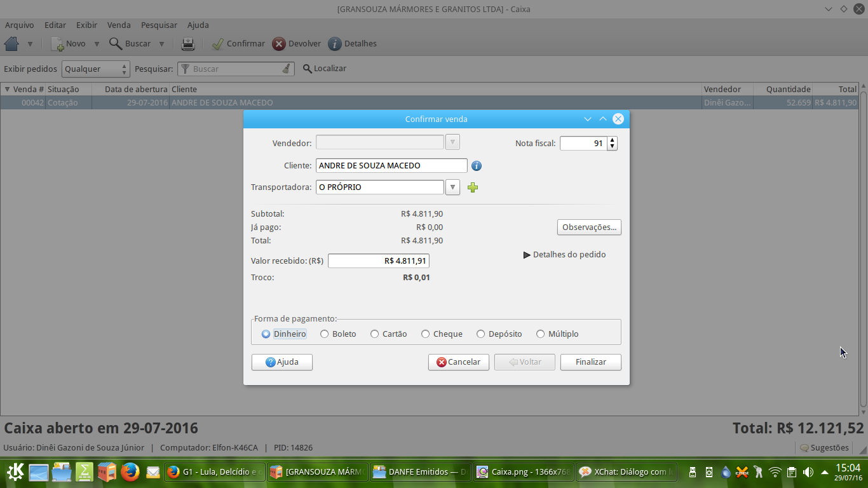Screen dimensions: 868x488
Task: Click the Data de abertura column header
Action: click(131, 89)
